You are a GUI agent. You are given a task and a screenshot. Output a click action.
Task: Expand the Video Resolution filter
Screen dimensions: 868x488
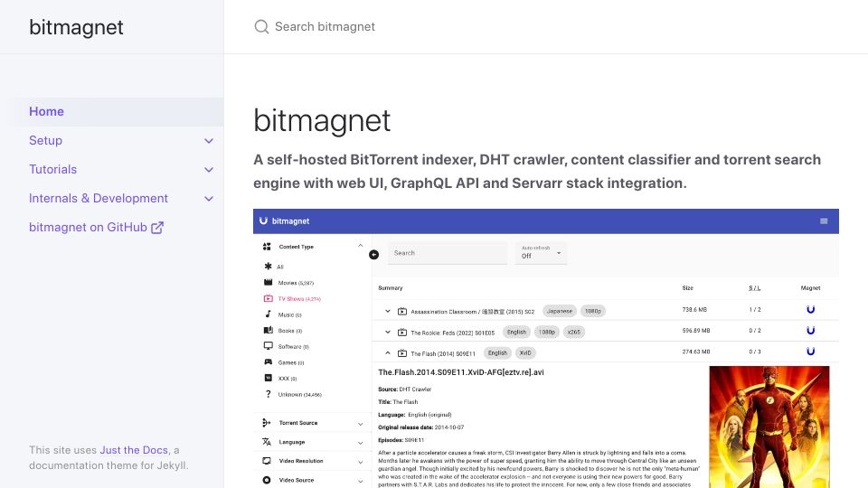(x=361, y=462)
